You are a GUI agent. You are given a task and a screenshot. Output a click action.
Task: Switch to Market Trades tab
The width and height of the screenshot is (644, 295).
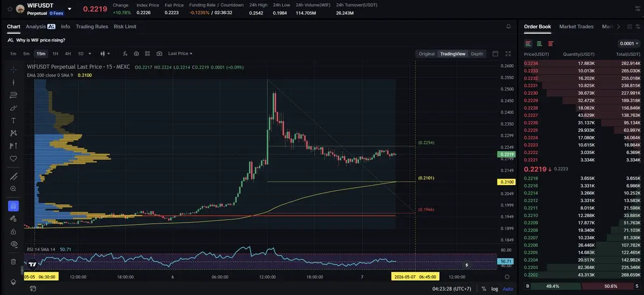[576, 26]
